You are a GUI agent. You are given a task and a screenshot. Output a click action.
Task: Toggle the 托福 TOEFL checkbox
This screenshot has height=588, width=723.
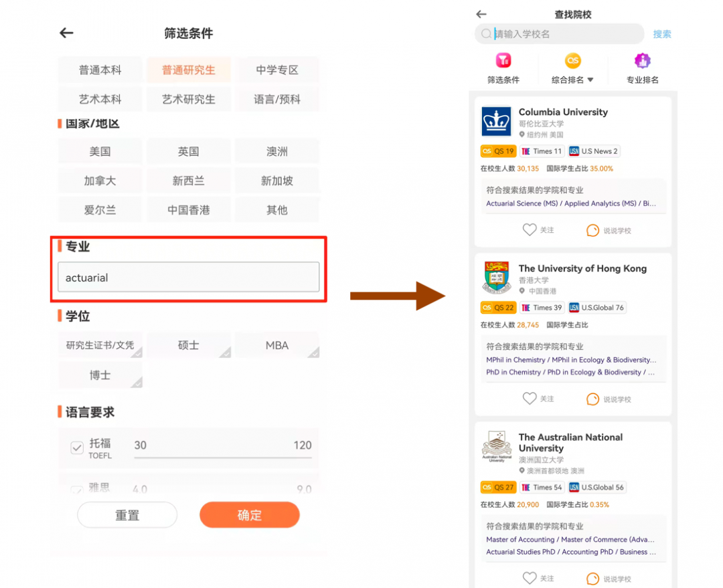(77, 448)
